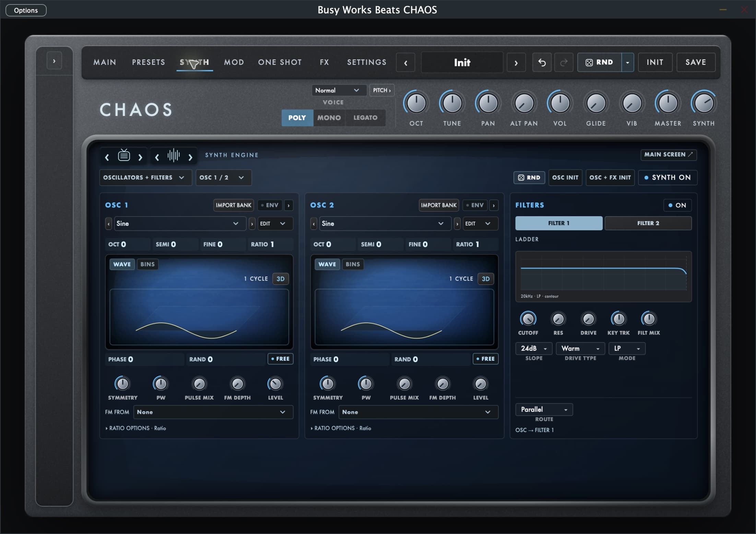
Task: Expand OSC 1 Ratio Options
Action: tap(136, 428)
